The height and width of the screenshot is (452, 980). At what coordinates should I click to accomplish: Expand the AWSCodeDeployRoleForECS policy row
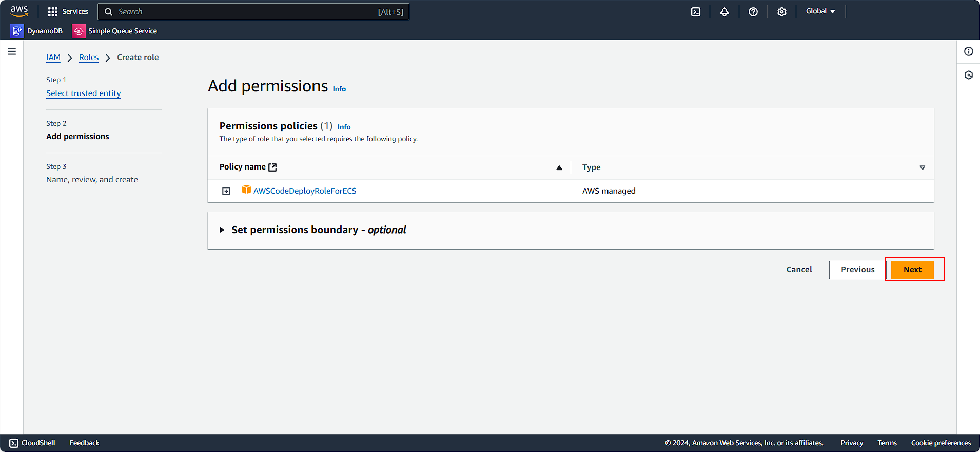click(226, 191)
